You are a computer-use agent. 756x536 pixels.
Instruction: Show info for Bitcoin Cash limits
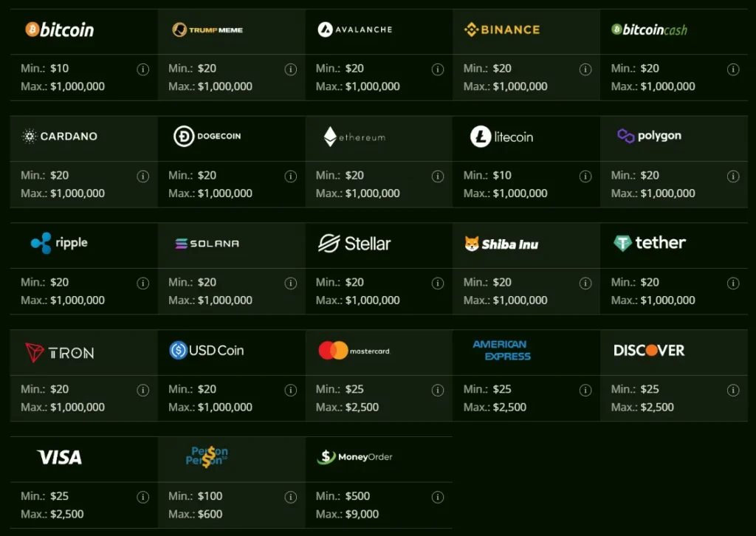point(733,69)
